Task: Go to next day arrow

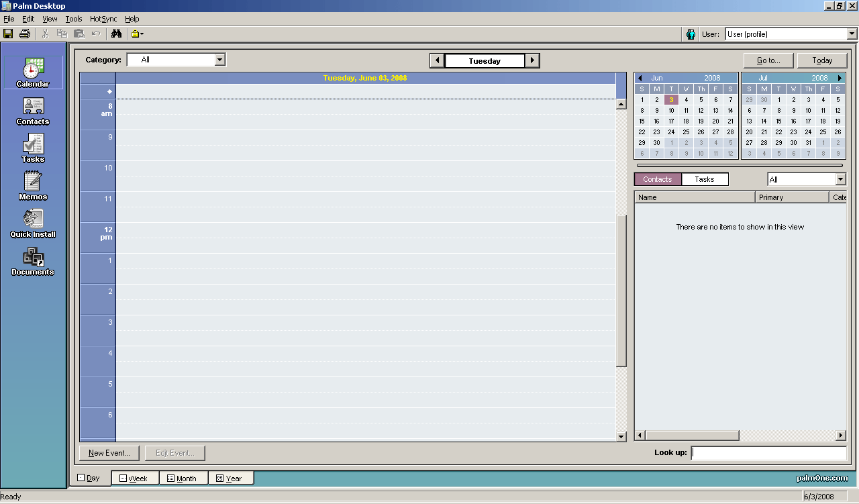Action: point(532,60)
